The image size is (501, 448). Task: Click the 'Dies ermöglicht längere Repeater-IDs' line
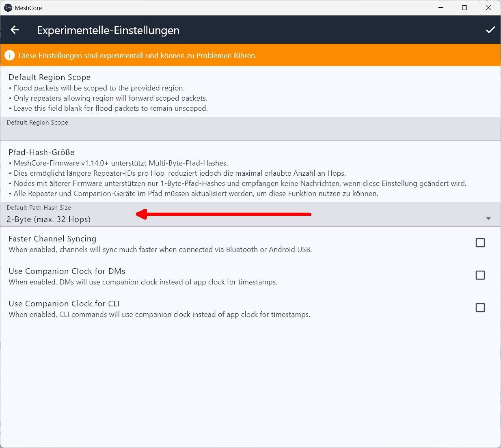pyautogui.click(x=177, y=173)
